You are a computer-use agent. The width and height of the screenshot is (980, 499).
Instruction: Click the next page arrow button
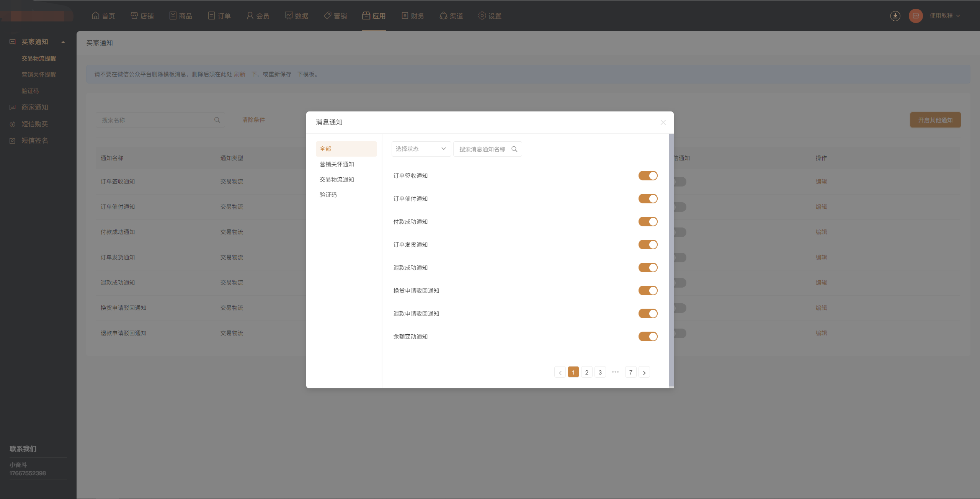click(644, 372)
